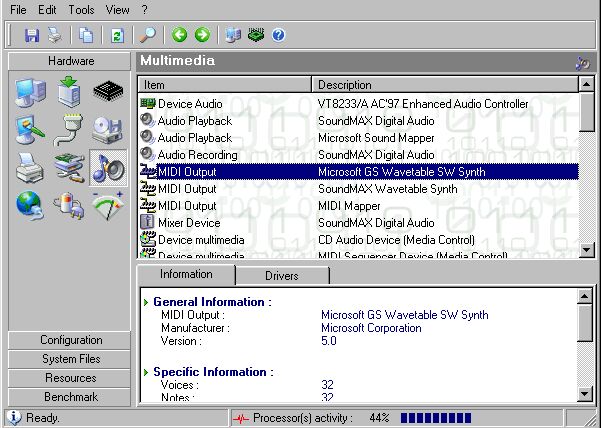The image size is (601, 428).
Task: Click the device list scrollbar thumb
Action: pos(586,112)
